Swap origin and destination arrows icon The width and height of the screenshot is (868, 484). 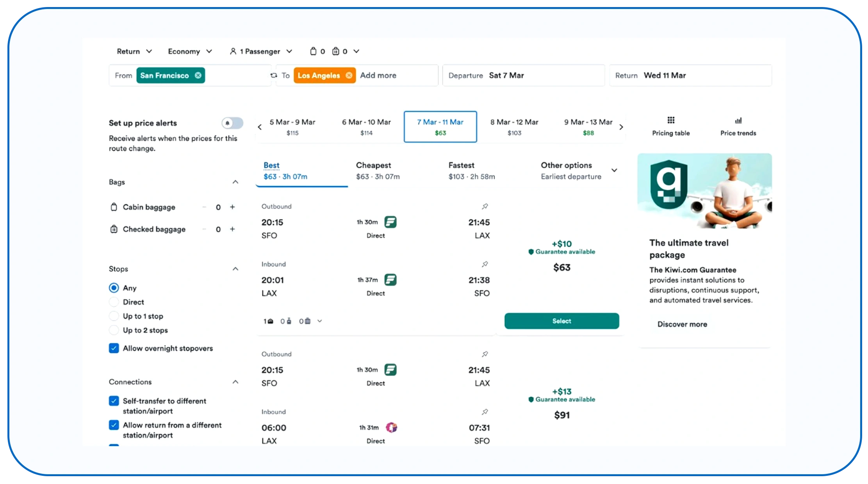(274, 75)
